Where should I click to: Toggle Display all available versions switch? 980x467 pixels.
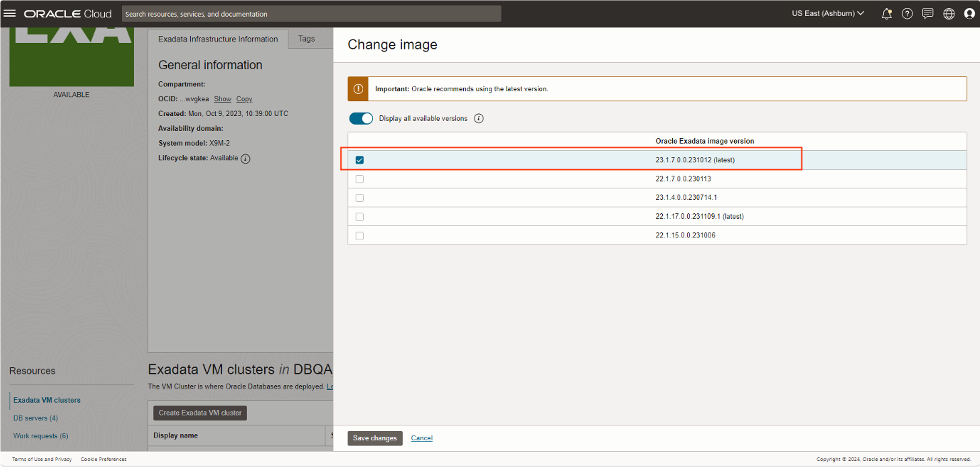361,119
